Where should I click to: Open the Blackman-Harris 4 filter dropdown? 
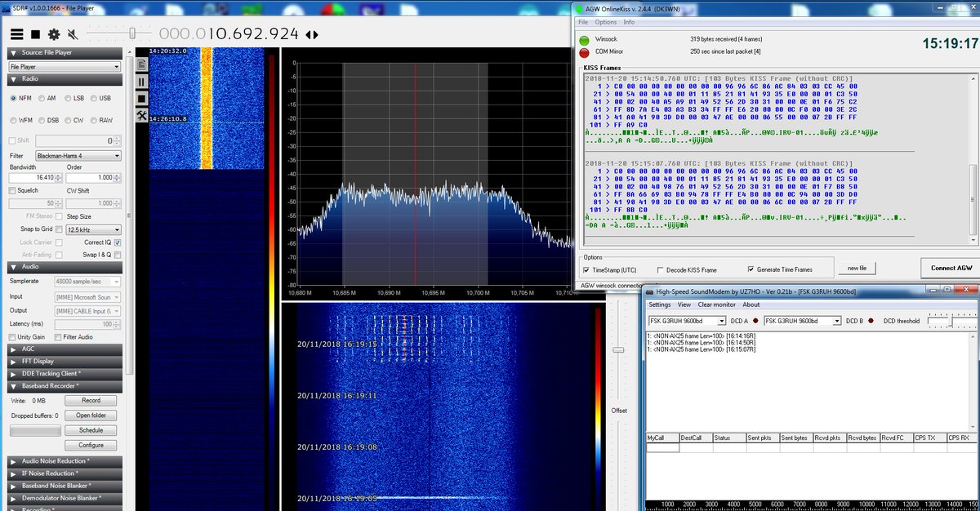click(x=78, y=155)
